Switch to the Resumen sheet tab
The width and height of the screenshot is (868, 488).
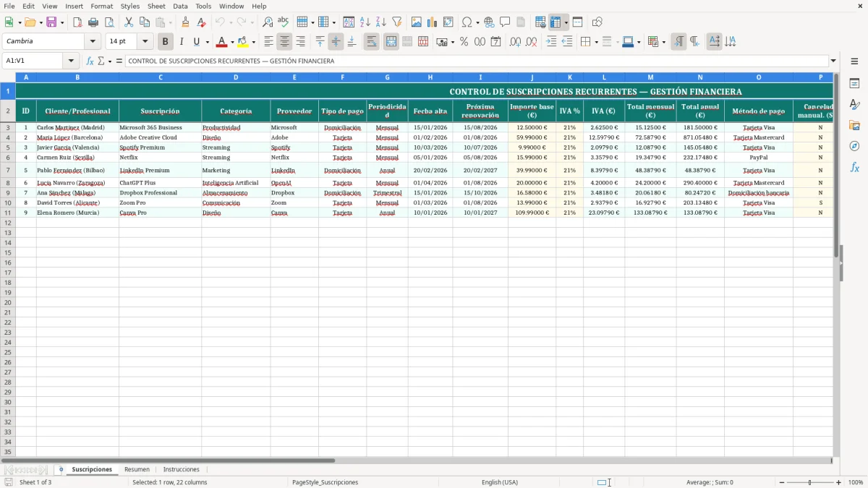(x=137, y=469)
